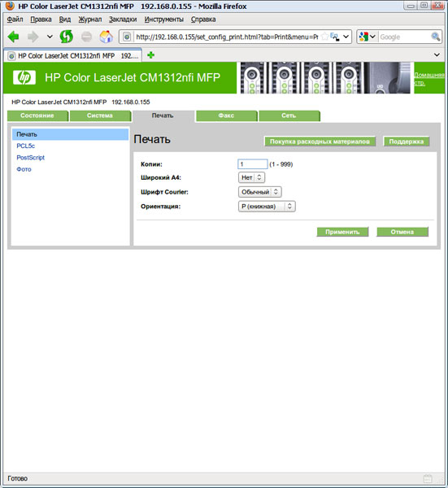The height and width of the screenshot is (488, 448).
Task: Open the Журнал menu
Action: (90, 20)
